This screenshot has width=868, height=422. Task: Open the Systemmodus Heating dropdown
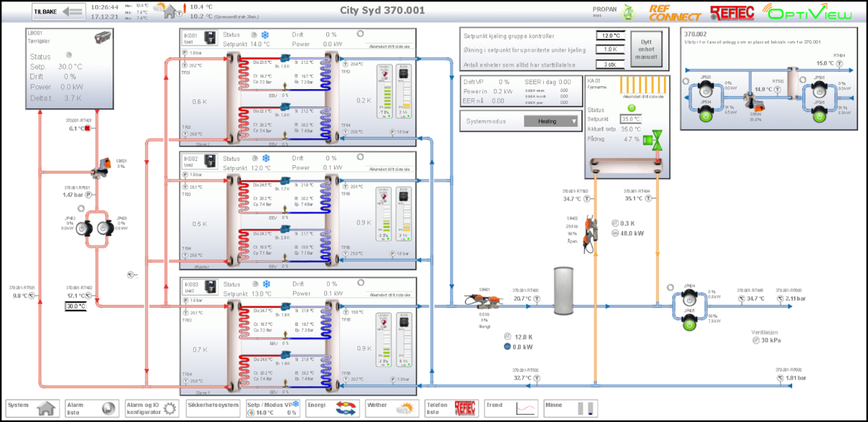552,122
